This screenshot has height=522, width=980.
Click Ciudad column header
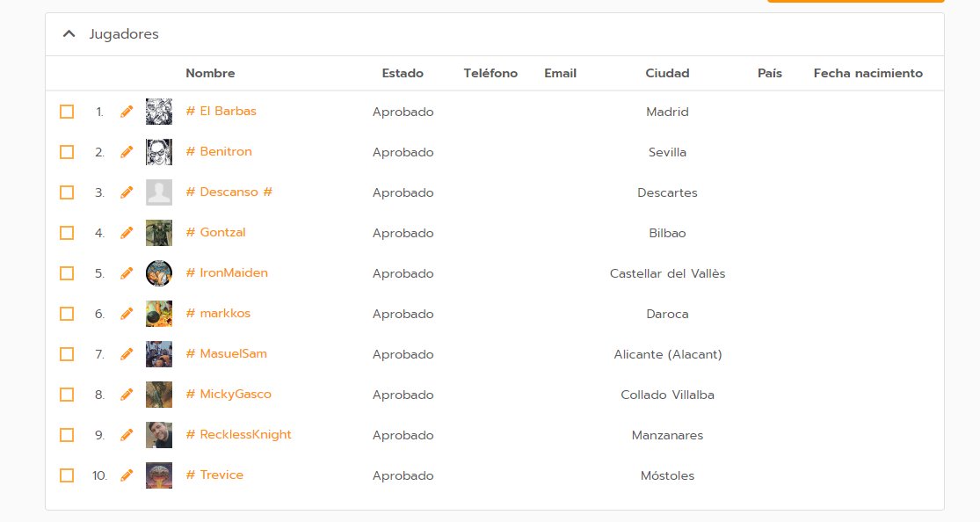pos(667,73)
